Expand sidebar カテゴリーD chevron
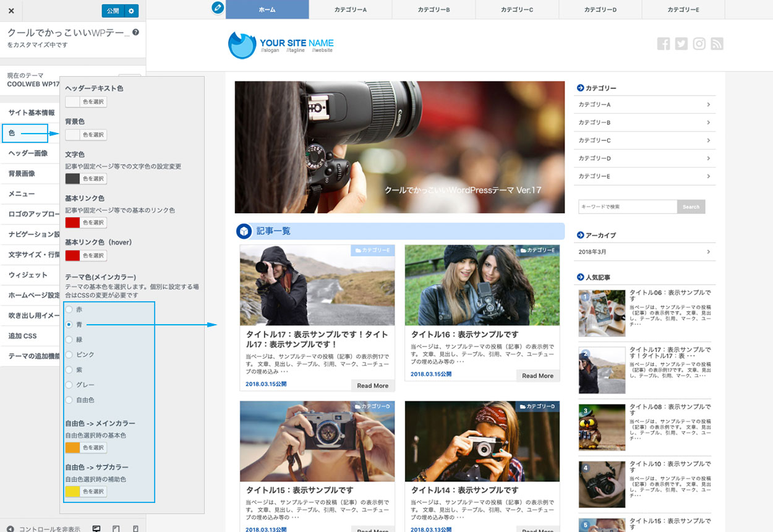 (708, 158)
